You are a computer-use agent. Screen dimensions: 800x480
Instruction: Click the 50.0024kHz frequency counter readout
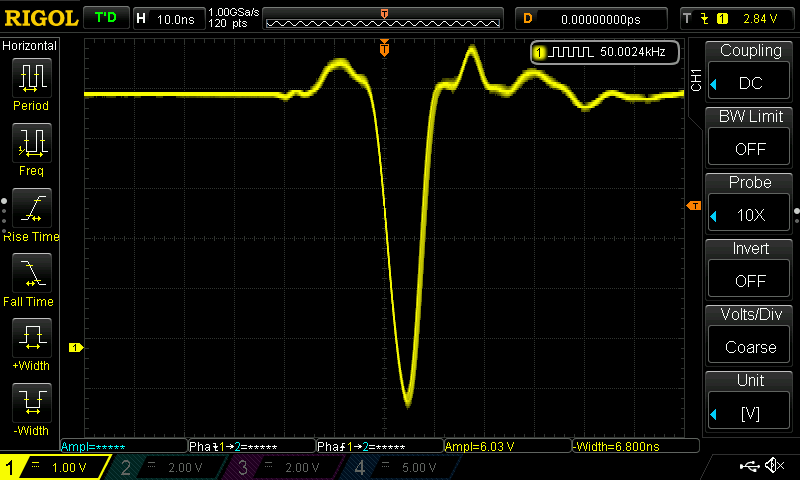[606, 52]
